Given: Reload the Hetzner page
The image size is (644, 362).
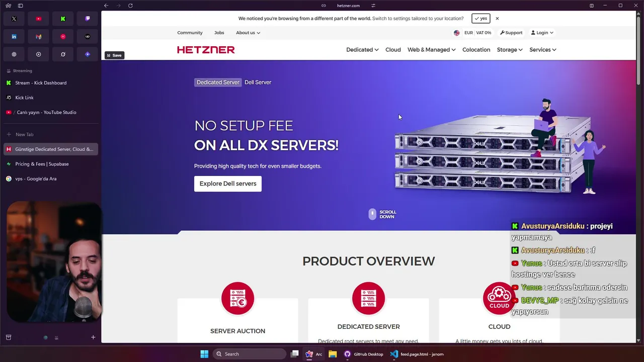Looking at the screenshot, I should click(130, 6).
